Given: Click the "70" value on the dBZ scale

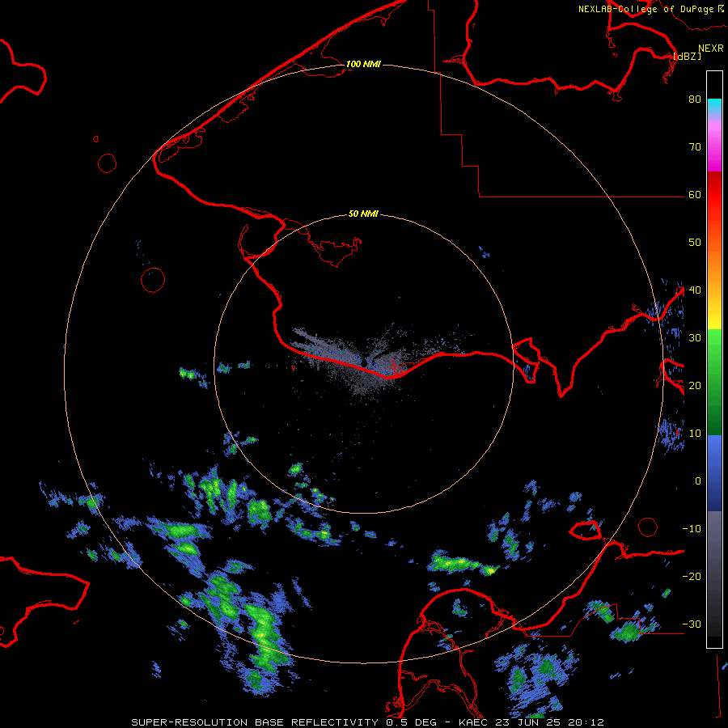Looking at the screenshot, I should tap(695, 146).
